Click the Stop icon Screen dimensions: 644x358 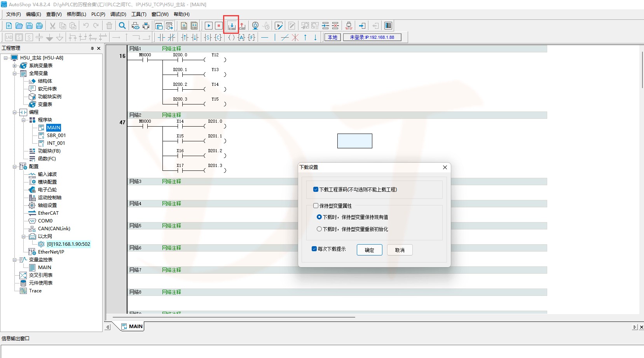[x=218, y=25]
